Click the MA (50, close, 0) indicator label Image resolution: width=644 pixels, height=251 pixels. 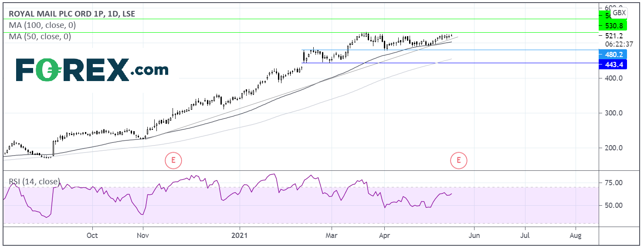[x=40, y=37]
